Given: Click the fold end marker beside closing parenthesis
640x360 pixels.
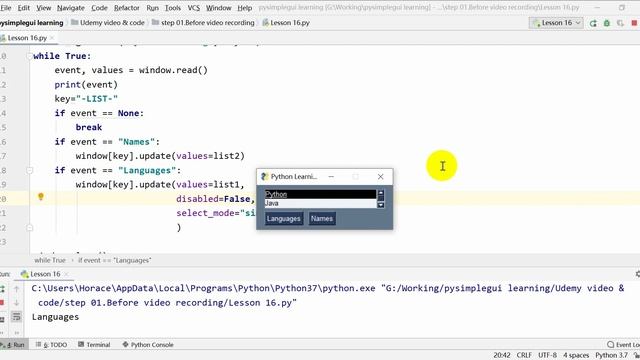Looking at the screenshot, I should tap(29, 227).
